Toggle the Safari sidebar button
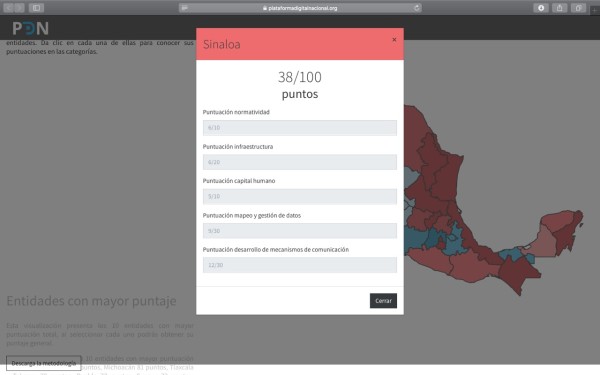The height and width of the screenshot is (375, 600). click(x=36, y=8)
